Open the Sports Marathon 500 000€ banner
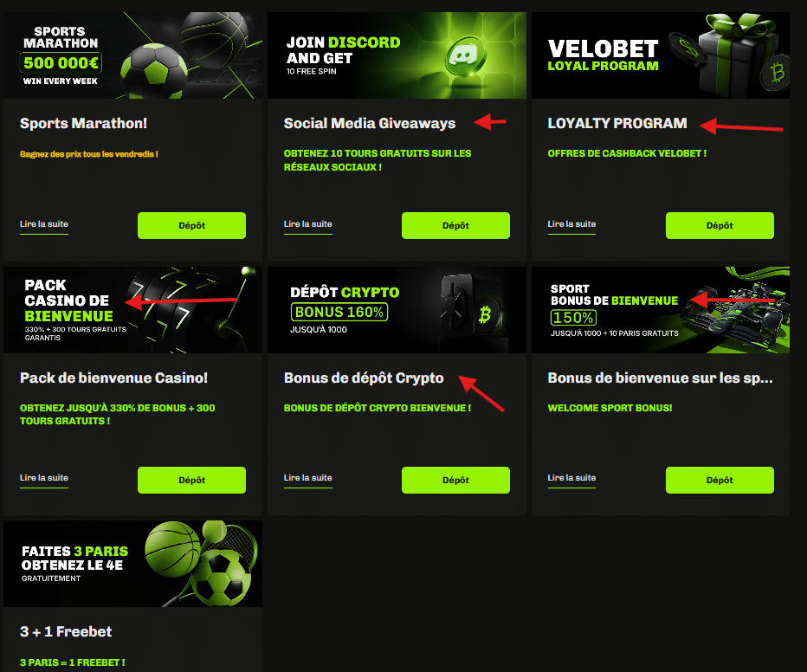Viewport: 807px width, 672px height. pos(132,55)
